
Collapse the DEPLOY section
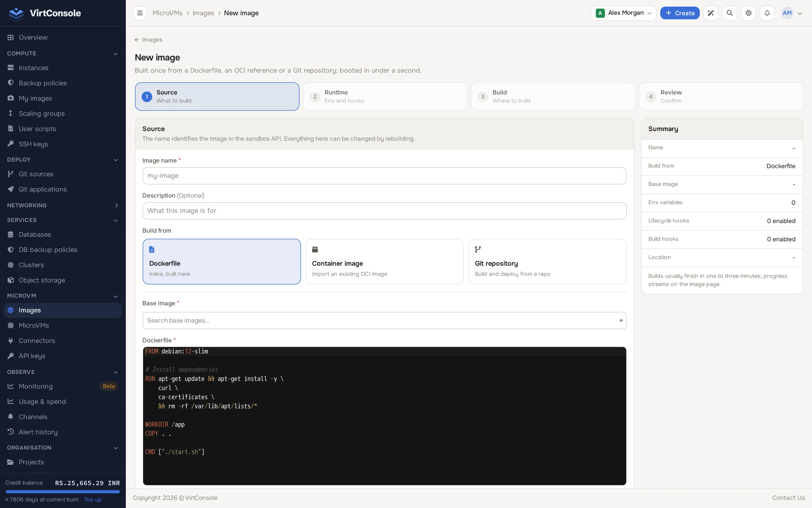click(62, 160)
